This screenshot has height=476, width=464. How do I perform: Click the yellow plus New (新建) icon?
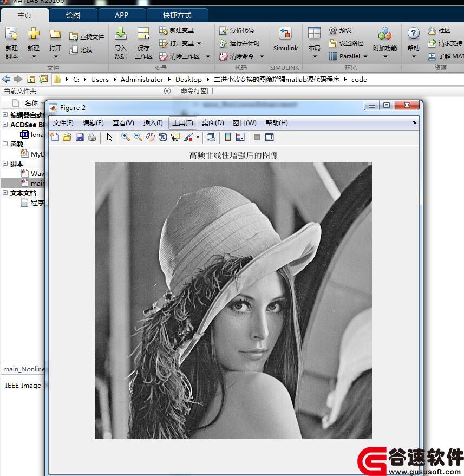tap(34, 33)
